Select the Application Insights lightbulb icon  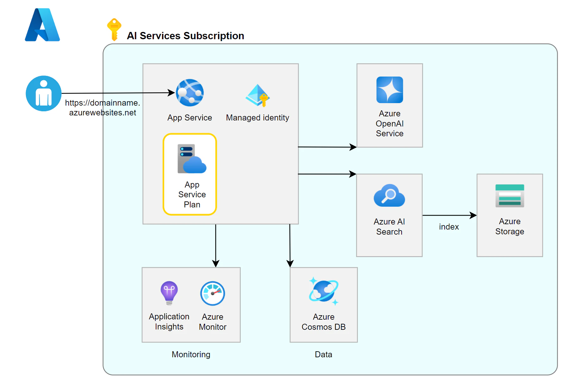click(169, 293)
